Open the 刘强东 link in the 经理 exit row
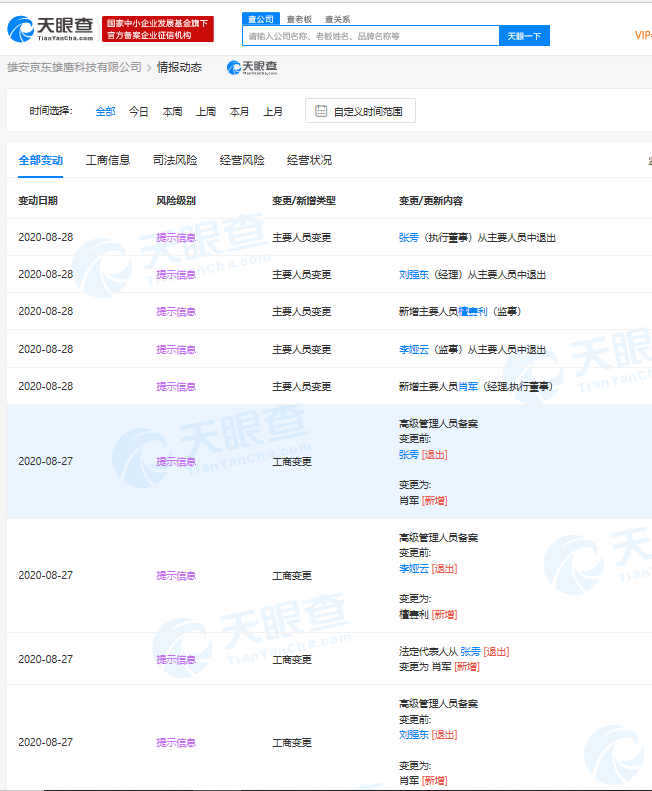 click(x=414, y=275)
